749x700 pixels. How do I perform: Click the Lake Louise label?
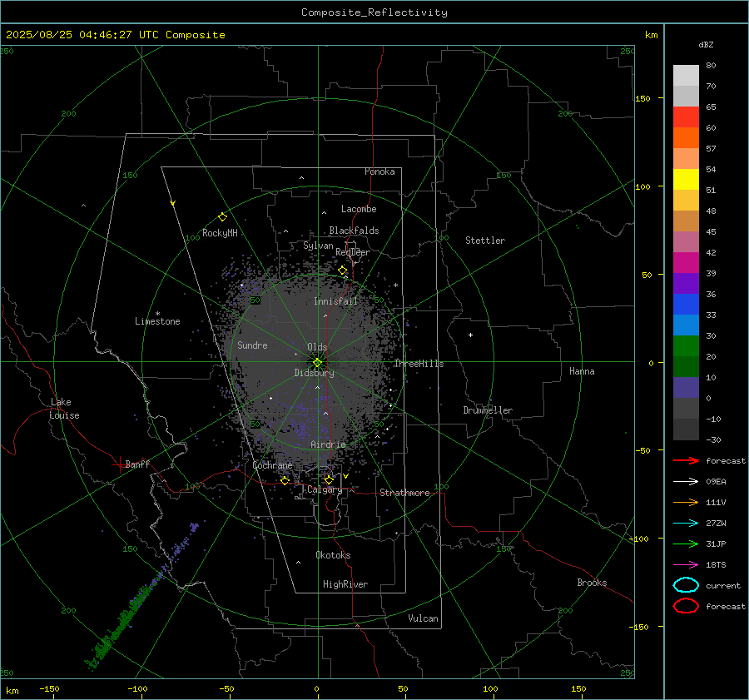pos(64,409)
